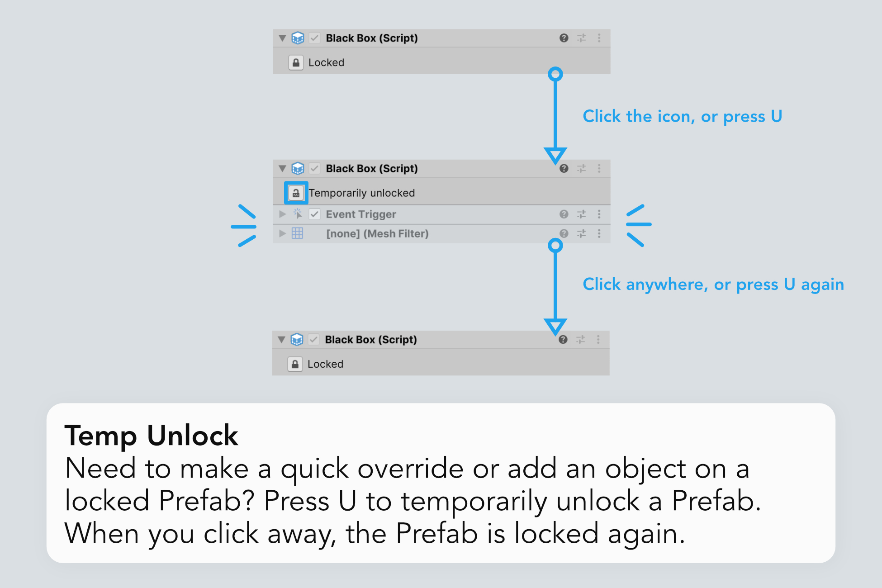Toggle the checkbox of the temporarily unlocked Black Box
Viewport: 882px width, 588px height.
pos(314,169)
